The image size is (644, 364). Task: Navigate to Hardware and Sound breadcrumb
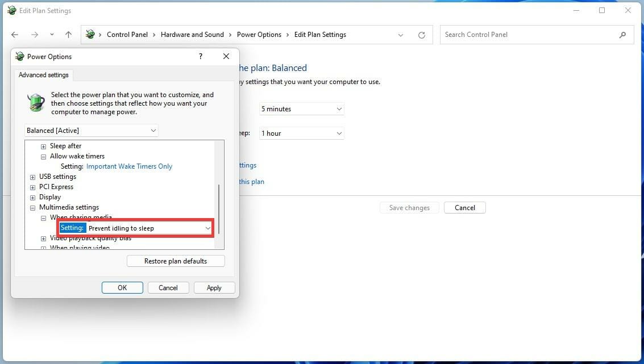pyautogui.click(x=192, y=34)
